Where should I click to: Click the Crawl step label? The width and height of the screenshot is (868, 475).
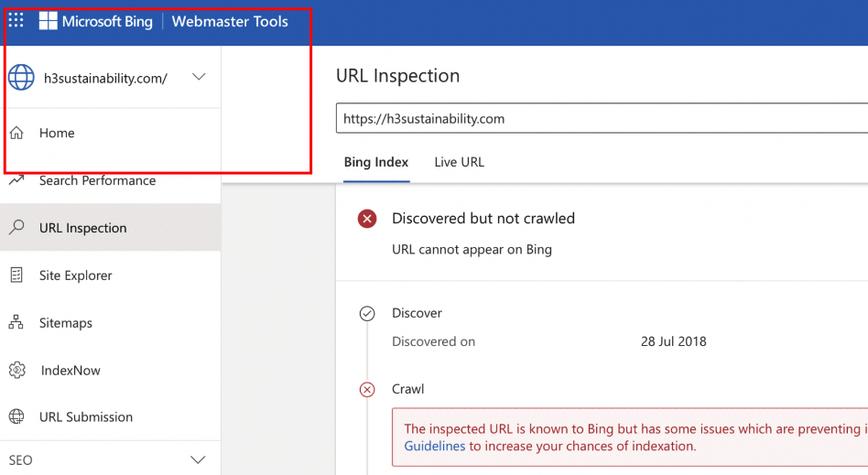coord(408,389)
